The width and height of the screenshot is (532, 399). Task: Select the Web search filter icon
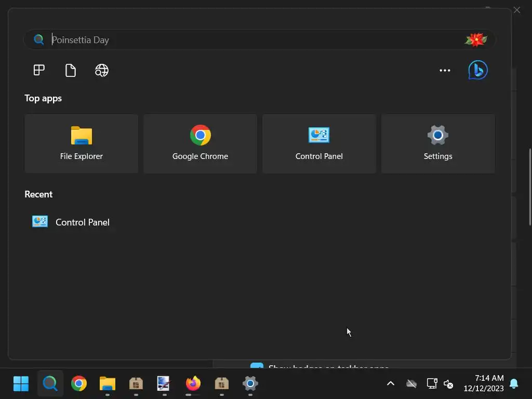point(101,70)
